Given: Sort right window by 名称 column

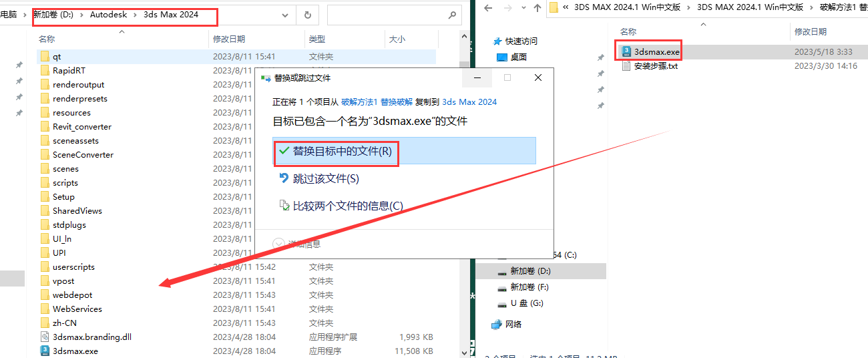Looking at the screenshot, I should (x=628, y=31).
